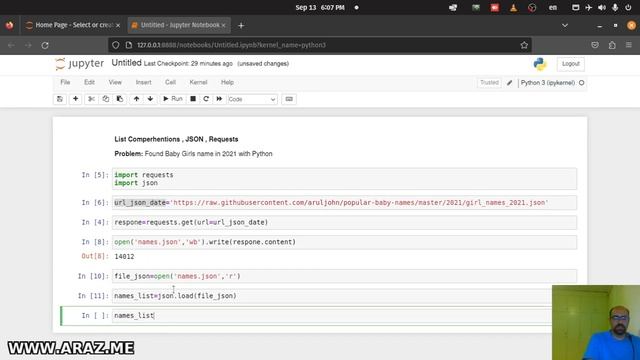Image resolution: width=640 pixels, height=360 pixels.
Task: Open a new browser tab with plus
Action: [241, 26]
